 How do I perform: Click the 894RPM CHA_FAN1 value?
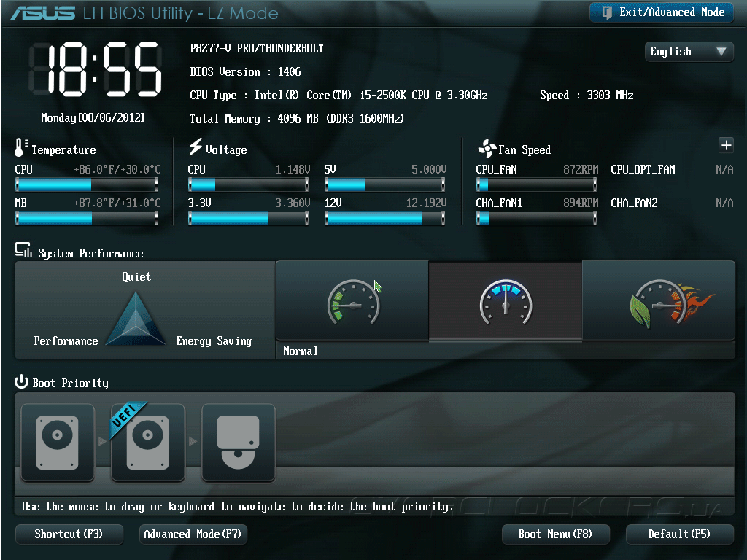coord(581,203)
